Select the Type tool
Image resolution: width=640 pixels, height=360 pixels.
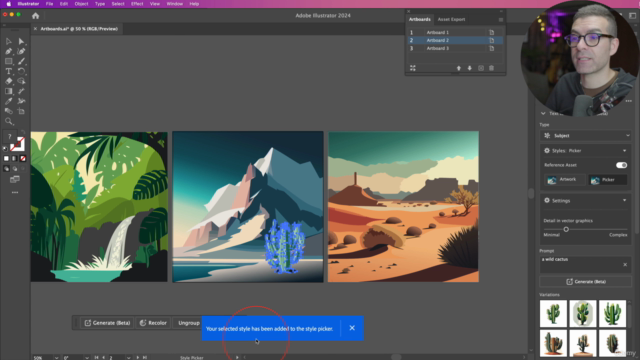pyautogui.click(x=9, y=71)
